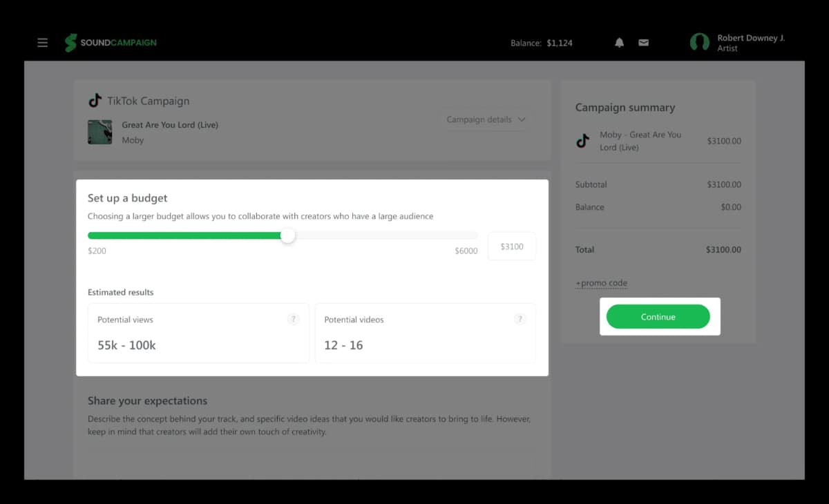Click the $3100 budget input field
This screenshot has height=504, width=829.
pyautogui.click(x=512, y=246)
